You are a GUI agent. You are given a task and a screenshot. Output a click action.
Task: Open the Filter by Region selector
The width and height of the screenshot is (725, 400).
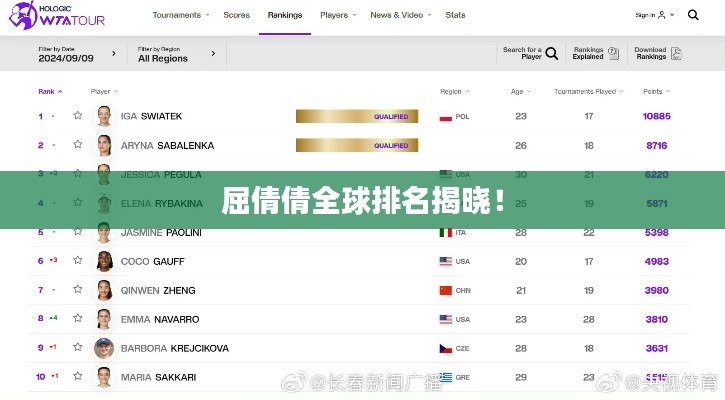[177, 54]
